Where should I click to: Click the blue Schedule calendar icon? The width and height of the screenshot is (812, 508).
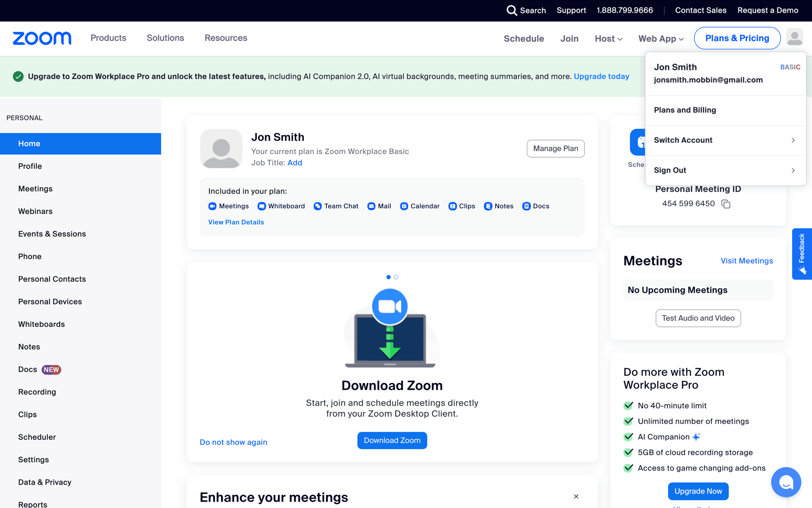point(637,142)
